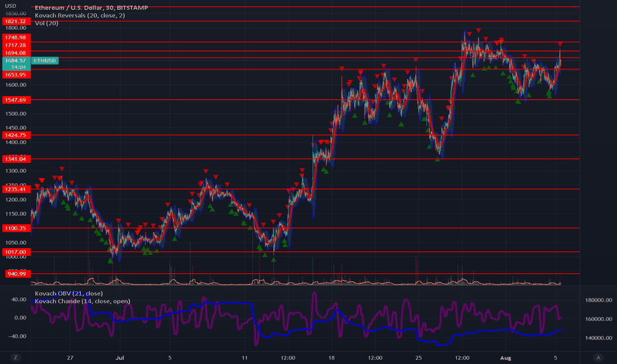
Task: Click the red 1100.35 price level label
Action: pyautogui.click(x=16, y=228)
